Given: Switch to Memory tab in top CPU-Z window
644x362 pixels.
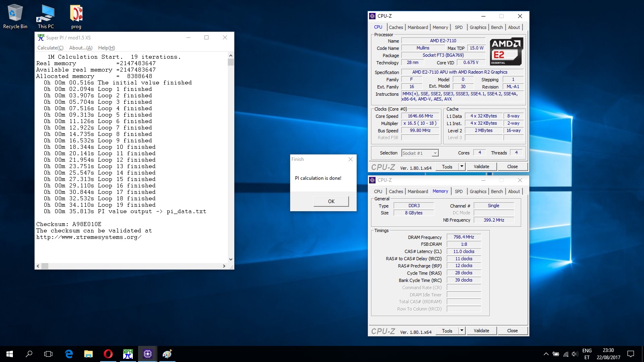Looking at the screenshot, I should (440, 27).
